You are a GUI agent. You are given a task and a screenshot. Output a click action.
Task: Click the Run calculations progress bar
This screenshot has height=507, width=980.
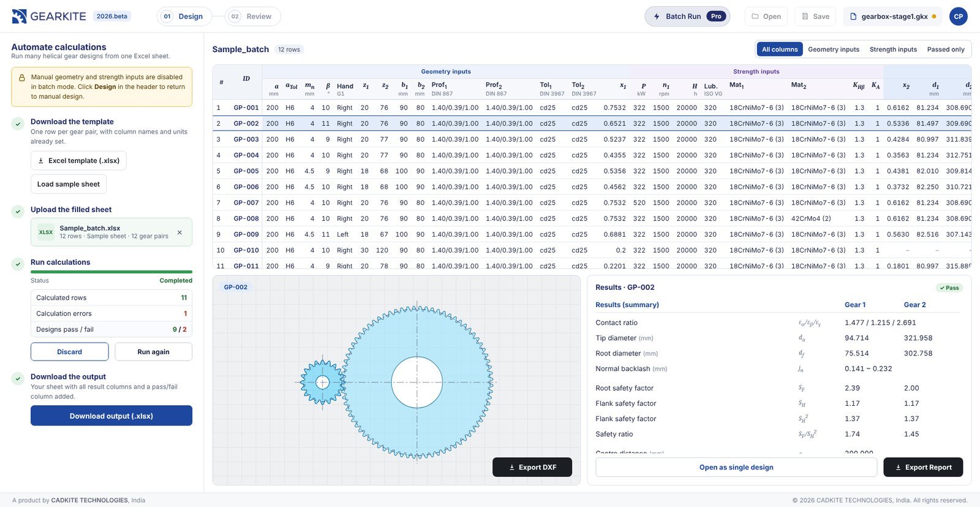[111, 272]
